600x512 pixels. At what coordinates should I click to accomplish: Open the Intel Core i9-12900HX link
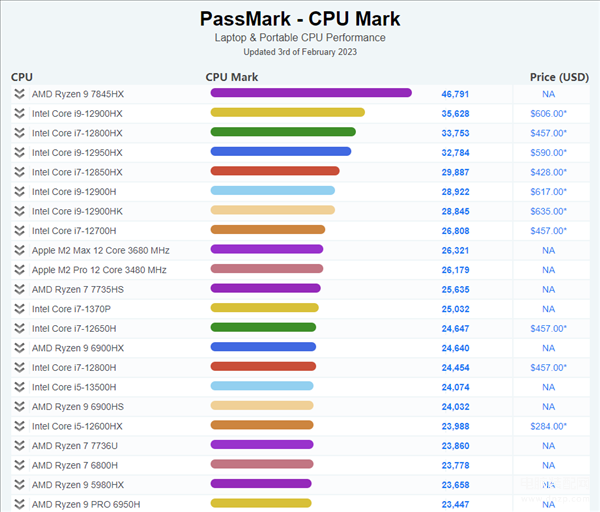[x=77, y=114]
